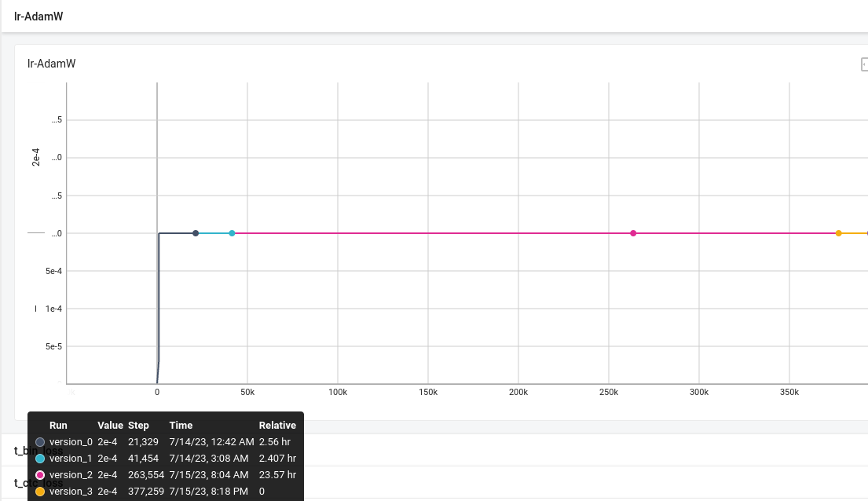Sort the tooltip table by Step

click(x=138, y=425)
